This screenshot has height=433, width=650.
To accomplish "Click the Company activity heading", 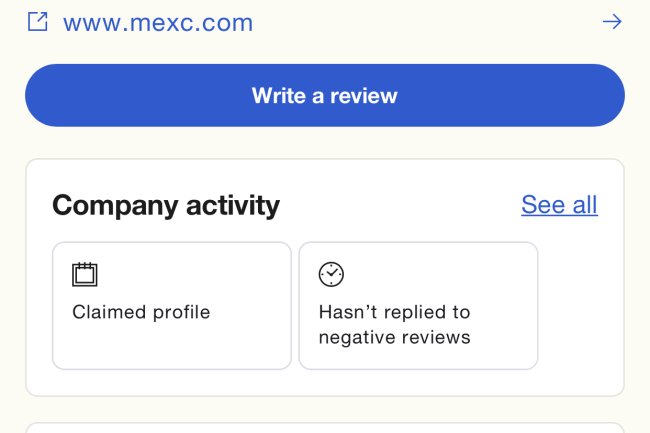I will pos(166,205).
